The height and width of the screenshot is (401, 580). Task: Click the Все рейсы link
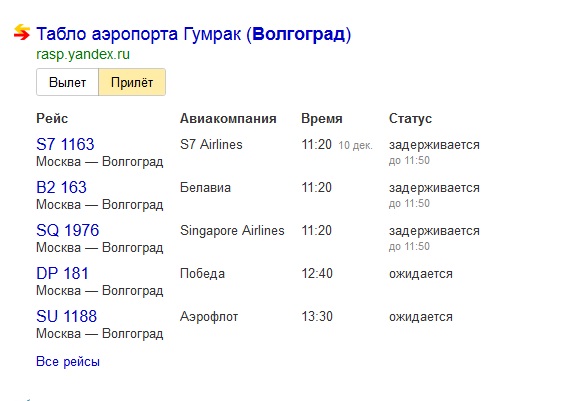point(68,361)
